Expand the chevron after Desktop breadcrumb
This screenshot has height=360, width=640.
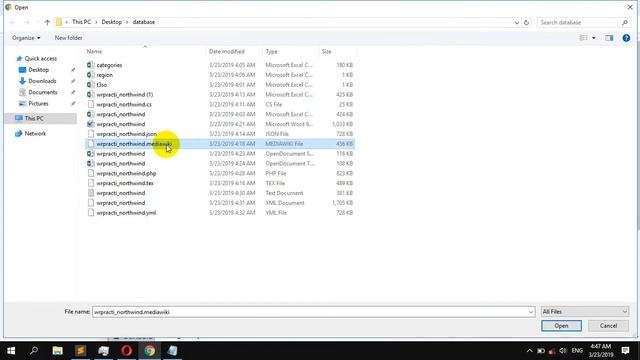(127, 22)
